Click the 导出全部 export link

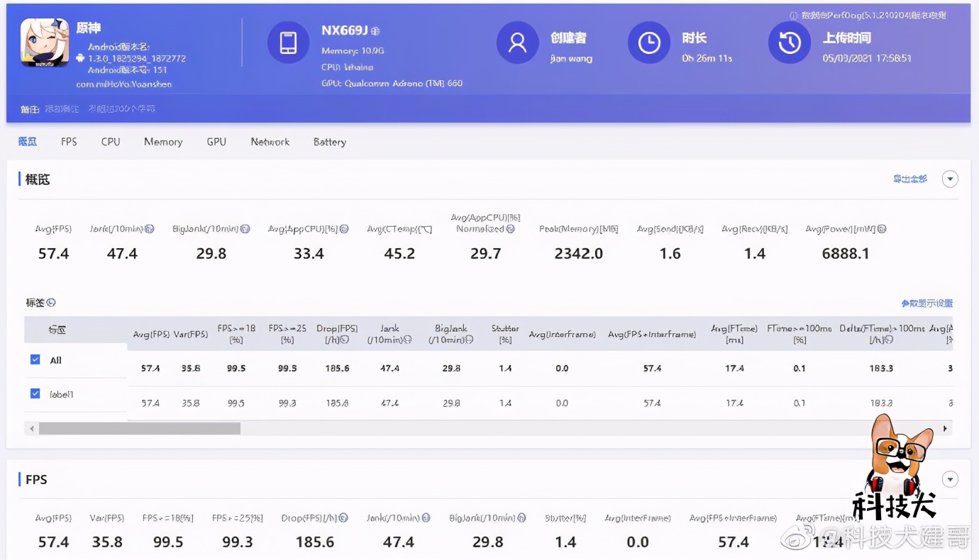click(x=910, y=179)
